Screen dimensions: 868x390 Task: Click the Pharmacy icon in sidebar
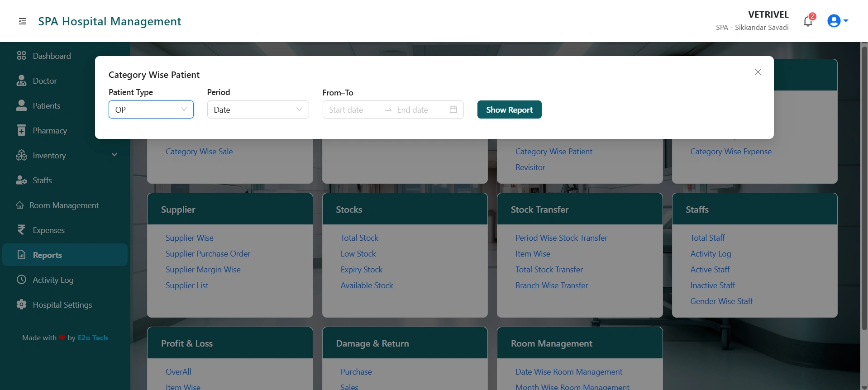[21, 130]
